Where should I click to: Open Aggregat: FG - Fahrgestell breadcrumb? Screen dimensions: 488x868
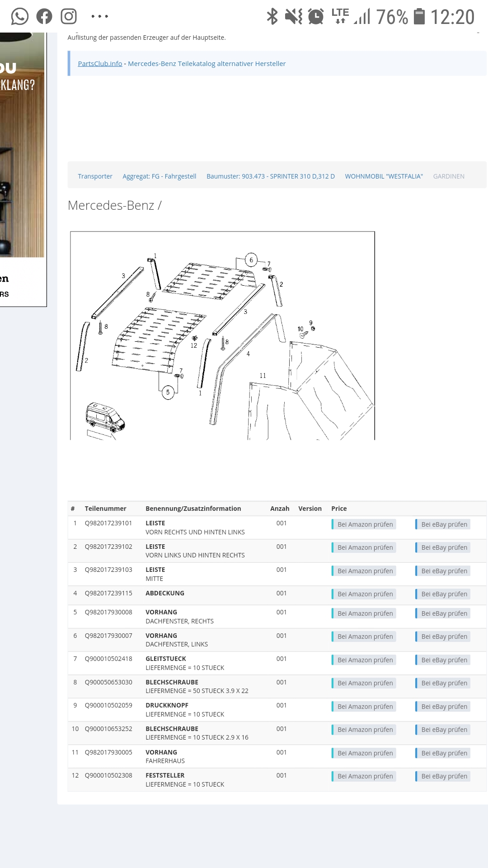(160, 176)
